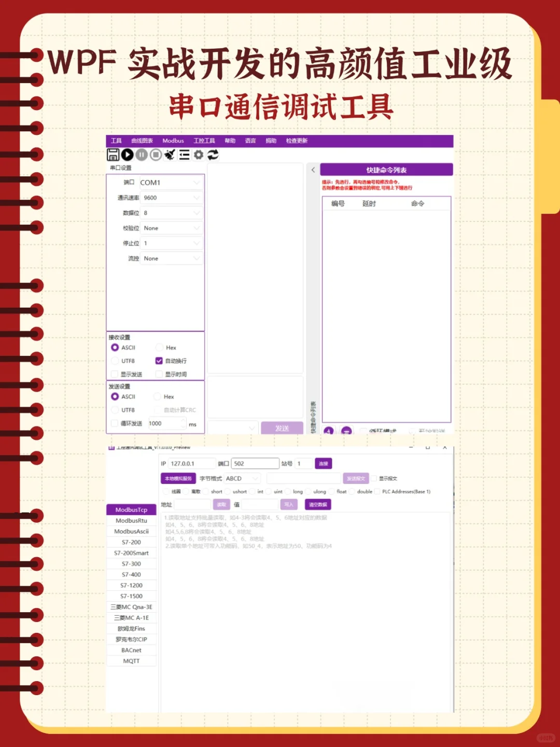
Task: Open settings via the gear icon
Action: (198, 154)
